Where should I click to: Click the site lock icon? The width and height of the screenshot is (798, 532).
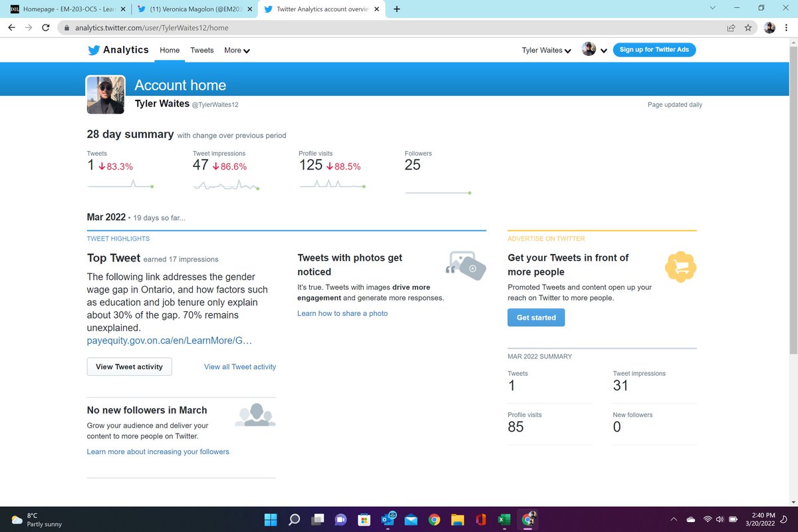pos(66,28)
